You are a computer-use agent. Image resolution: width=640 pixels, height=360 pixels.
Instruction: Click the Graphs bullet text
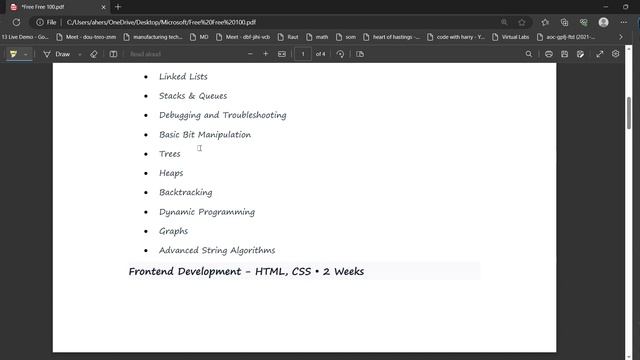[x=173, y=231]
